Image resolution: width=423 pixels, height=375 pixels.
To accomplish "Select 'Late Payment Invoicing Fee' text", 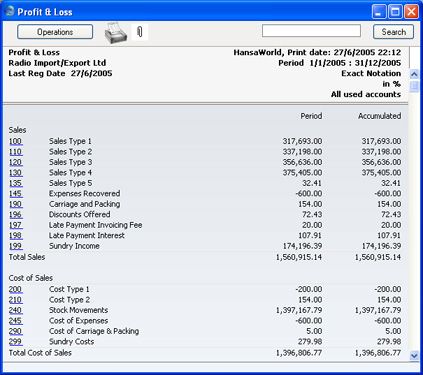I will 96,225.
